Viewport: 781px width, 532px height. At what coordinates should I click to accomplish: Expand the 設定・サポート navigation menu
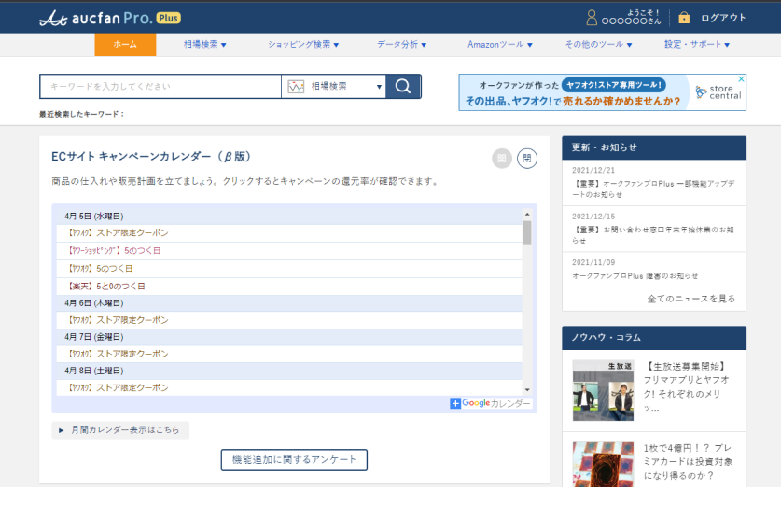(697, 45)
